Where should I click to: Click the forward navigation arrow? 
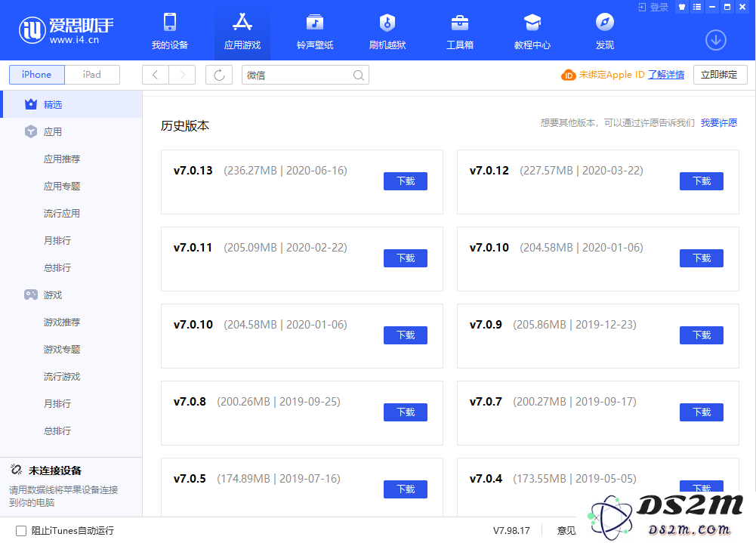182,75
